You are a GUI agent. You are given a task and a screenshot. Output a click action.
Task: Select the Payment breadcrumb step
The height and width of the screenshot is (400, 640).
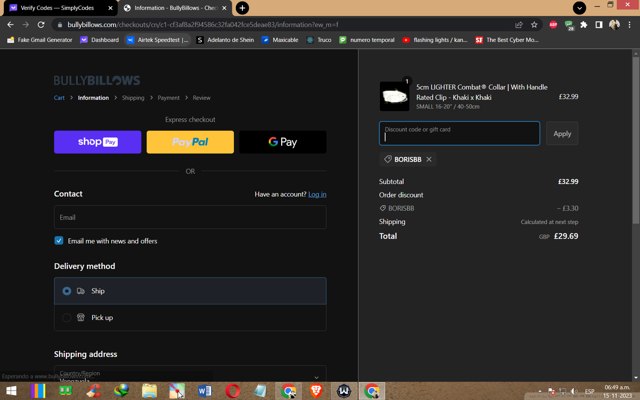click(x=169, y=98)
